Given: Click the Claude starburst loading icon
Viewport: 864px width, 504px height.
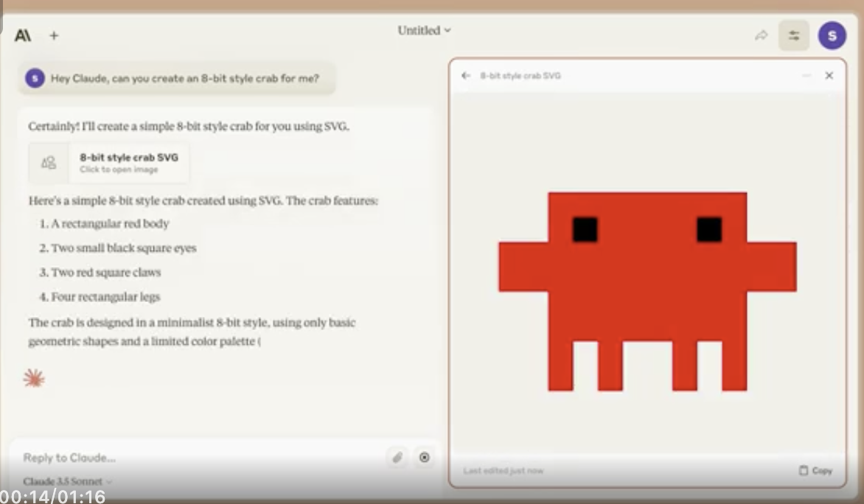Looking at the screenshot, I should 34,379.
